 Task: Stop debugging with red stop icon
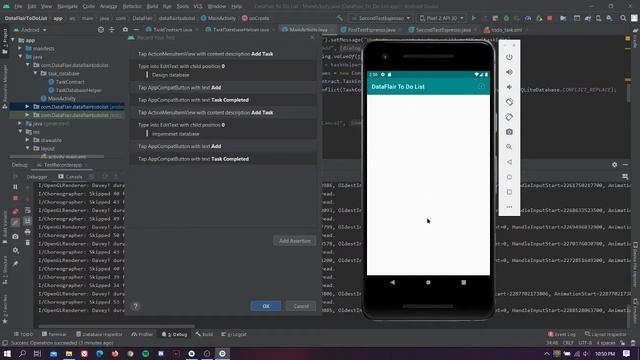tap(15, 198)
